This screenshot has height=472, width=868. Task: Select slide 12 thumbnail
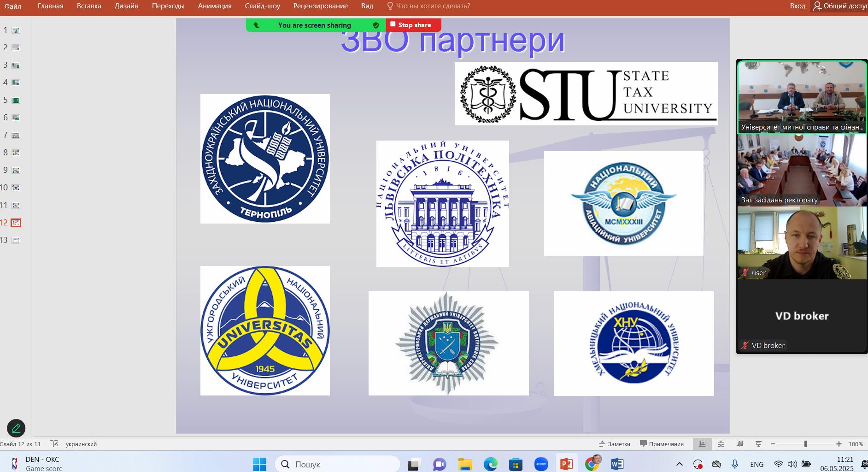pos(16,223)
